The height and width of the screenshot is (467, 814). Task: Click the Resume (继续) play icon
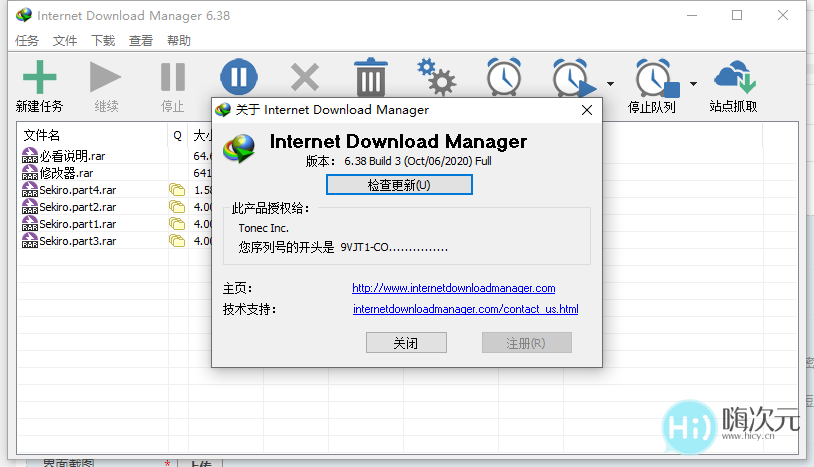point(105,77)
